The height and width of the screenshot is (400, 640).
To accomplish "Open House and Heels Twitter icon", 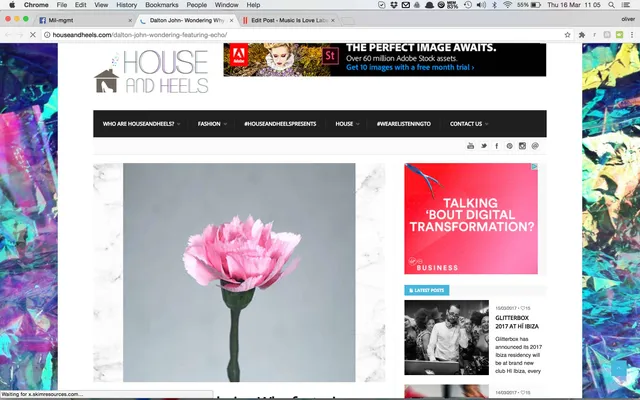I will [x=484, y=146].
